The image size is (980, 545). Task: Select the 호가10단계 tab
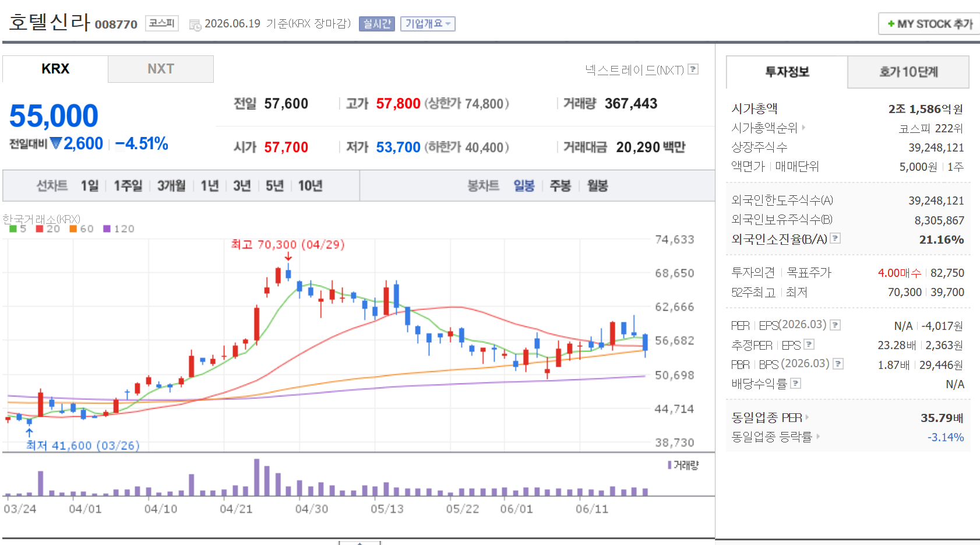[x=908, y=72]
